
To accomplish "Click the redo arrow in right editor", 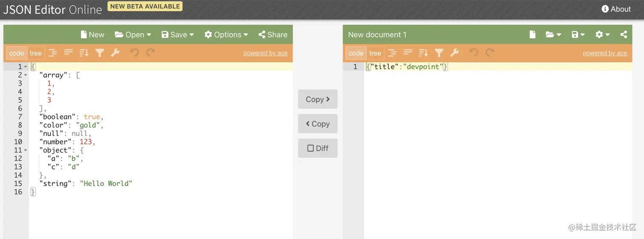I will pyautogui.click(x=490, y=53).
